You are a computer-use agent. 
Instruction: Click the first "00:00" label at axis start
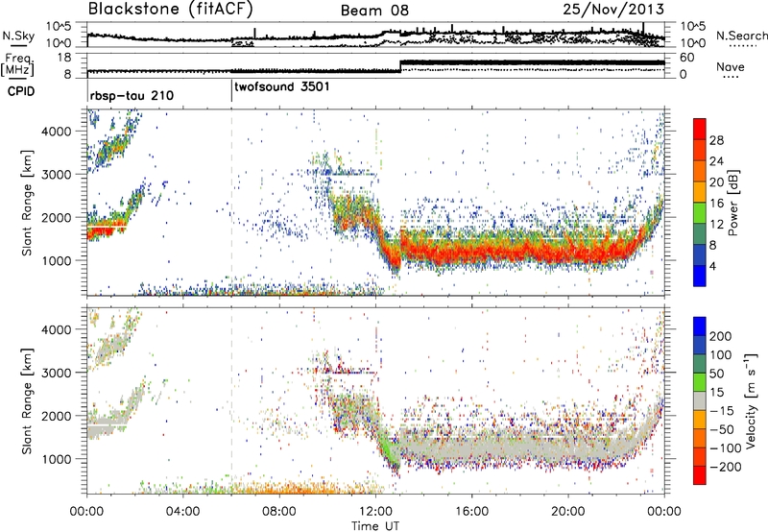[x=86, y=512]
